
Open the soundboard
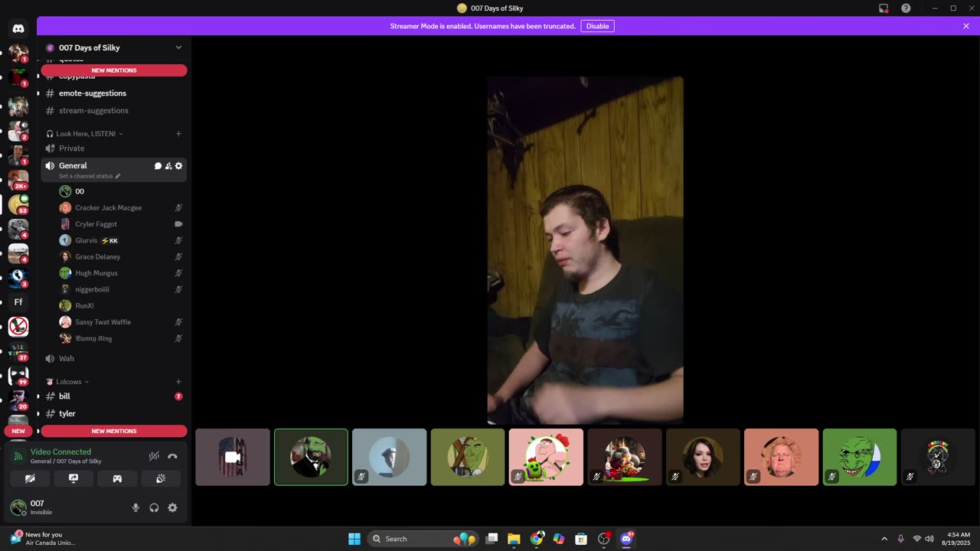[x=161, y=478]
